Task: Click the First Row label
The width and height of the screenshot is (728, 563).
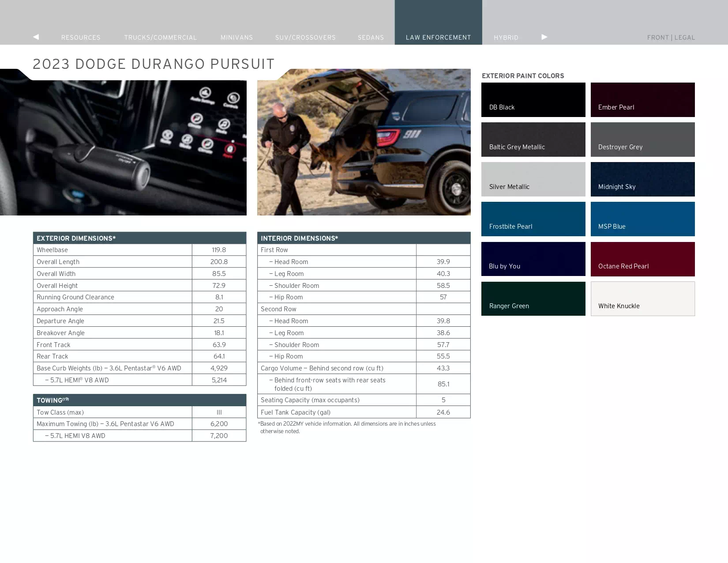Action: (274, 250)
